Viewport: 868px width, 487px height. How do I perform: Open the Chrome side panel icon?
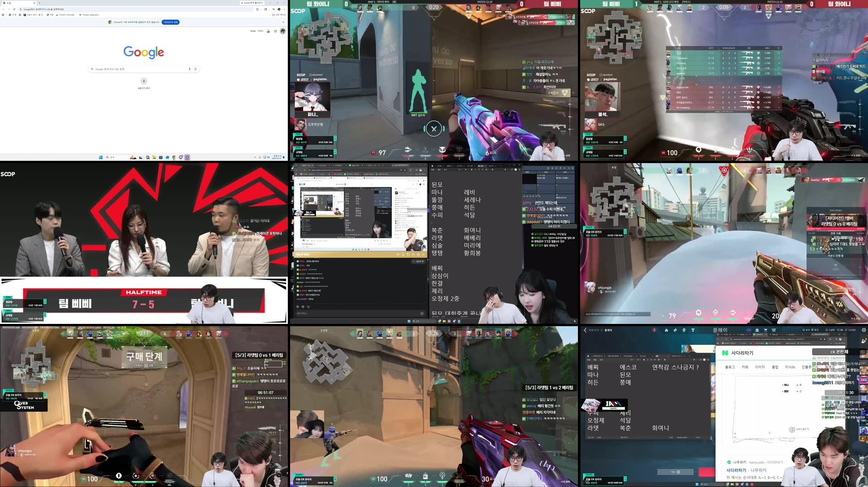(265, 9)
